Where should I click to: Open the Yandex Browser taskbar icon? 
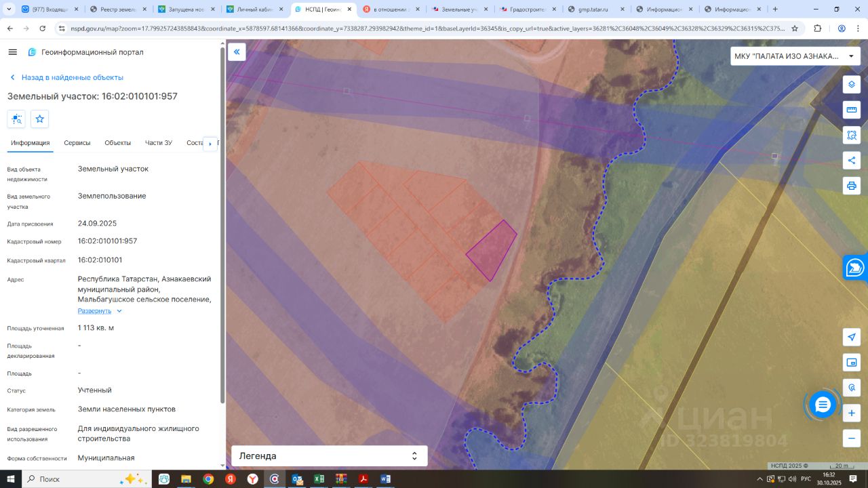click(252, 479)
